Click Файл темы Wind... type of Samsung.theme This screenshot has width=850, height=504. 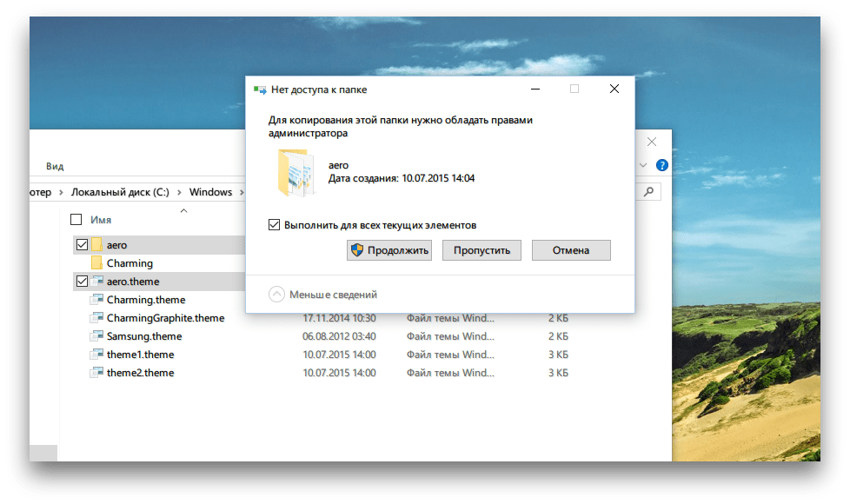(x=450, y=336)
